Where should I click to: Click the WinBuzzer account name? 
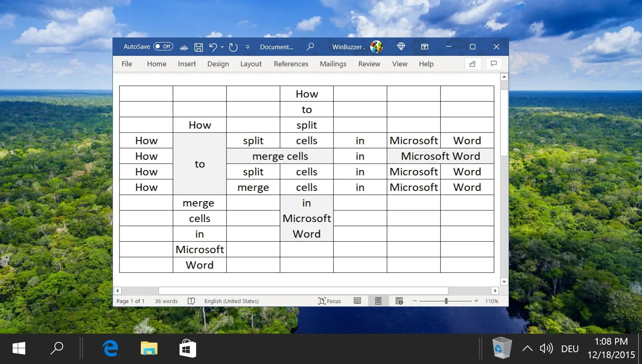coord(348,47)
